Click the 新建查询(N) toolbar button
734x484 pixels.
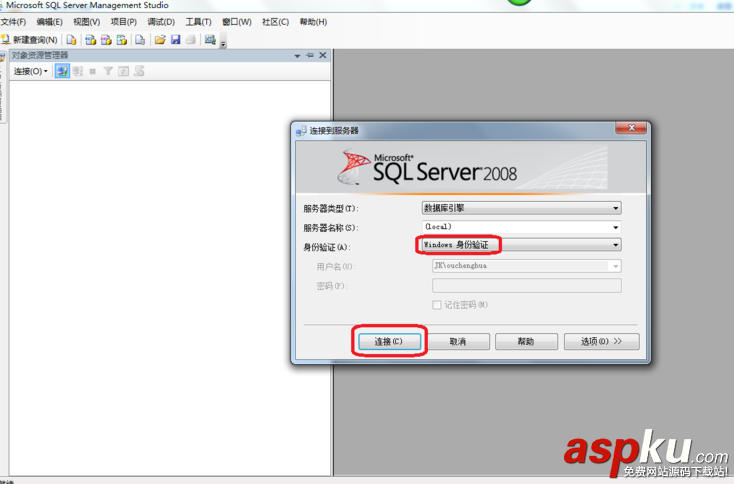click(29, 40)
